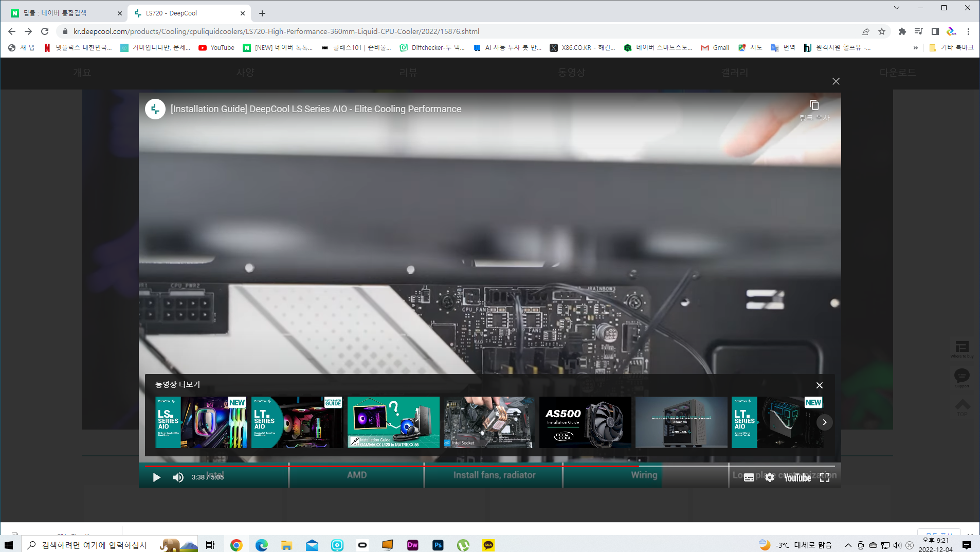Toggle Chrome side panel
The width and height of the screenshot is (980, 552).
935,31
